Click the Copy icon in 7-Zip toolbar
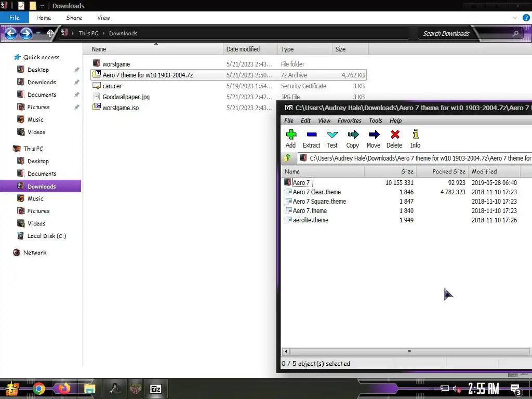 pyautogui.click(x=353, y=139)
